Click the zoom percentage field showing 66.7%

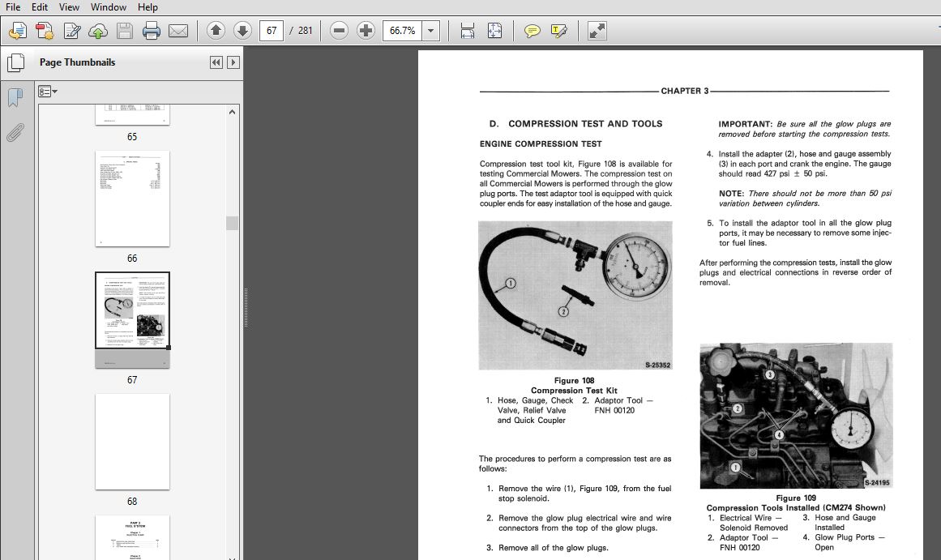(403, 31)
